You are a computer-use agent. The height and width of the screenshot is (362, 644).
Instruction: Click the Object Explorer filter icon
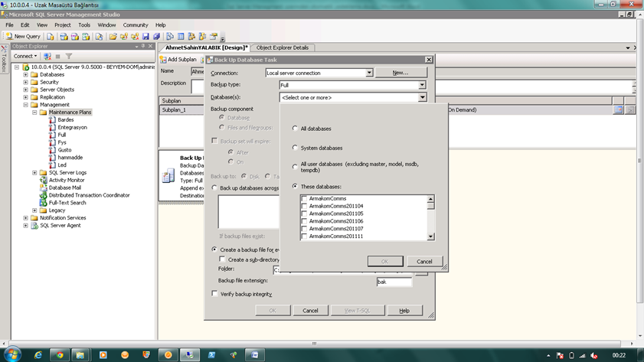pos(69,56)
